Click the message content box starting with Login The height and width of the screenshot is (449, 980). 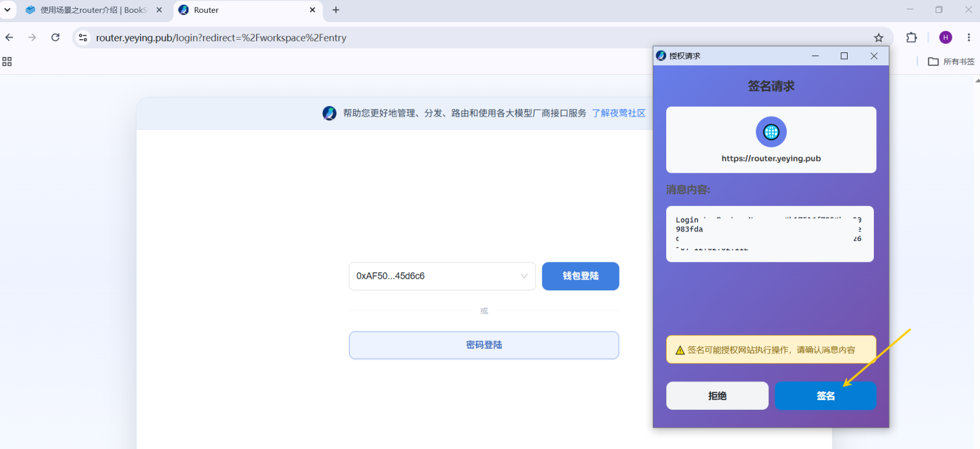[x=770, y=234]
